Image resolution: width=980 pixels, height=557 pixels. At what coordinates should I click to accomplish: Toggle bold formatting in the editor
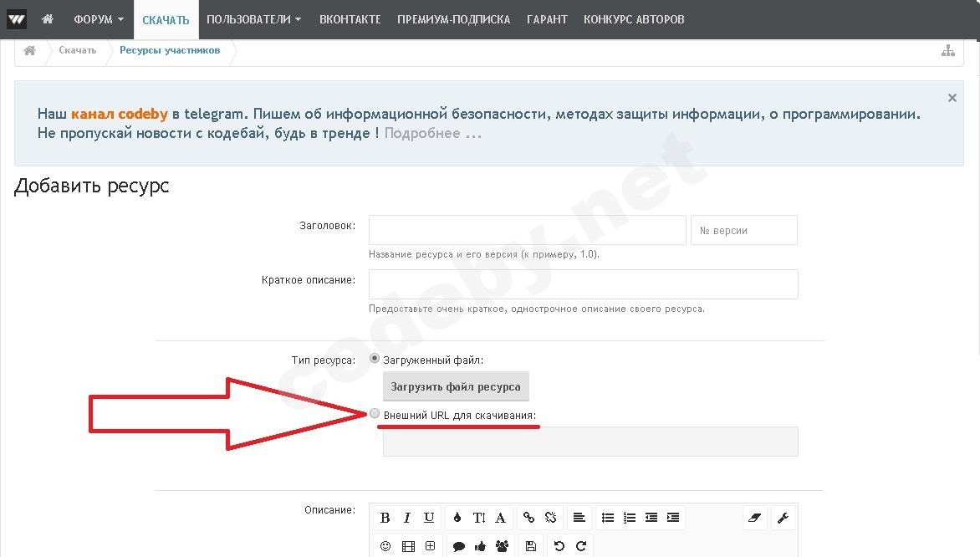point(385,518)
